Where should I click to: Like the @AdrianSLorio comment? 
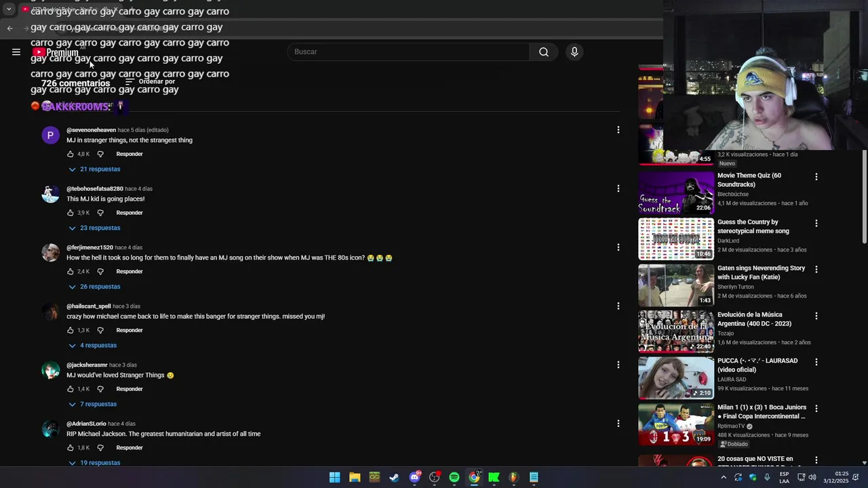click(x=71, y=447)
